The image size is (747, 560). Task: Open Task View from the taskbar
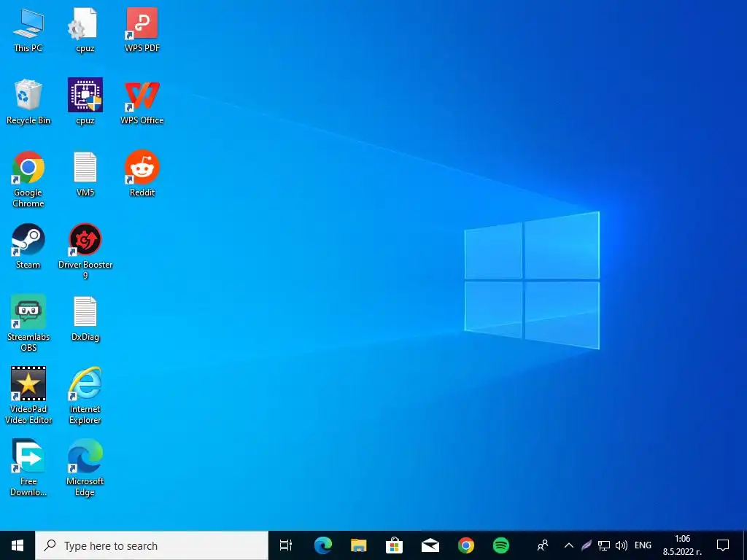coord(286,545)
